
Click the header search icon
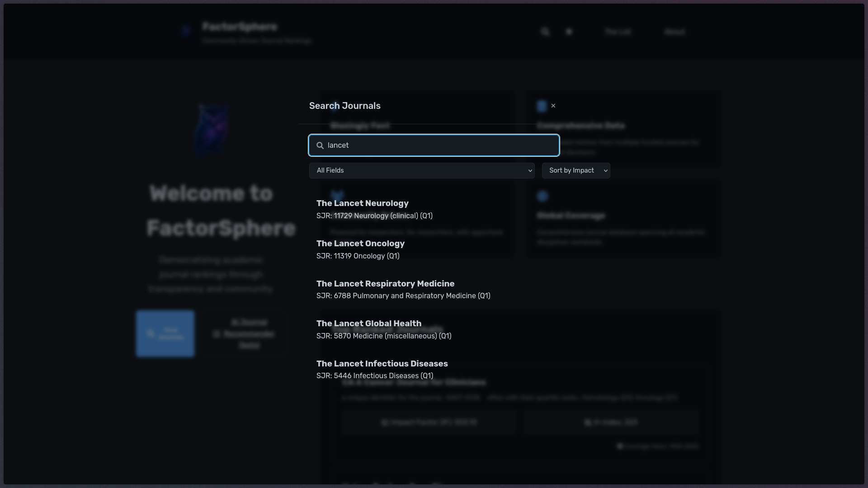point(545,32)
